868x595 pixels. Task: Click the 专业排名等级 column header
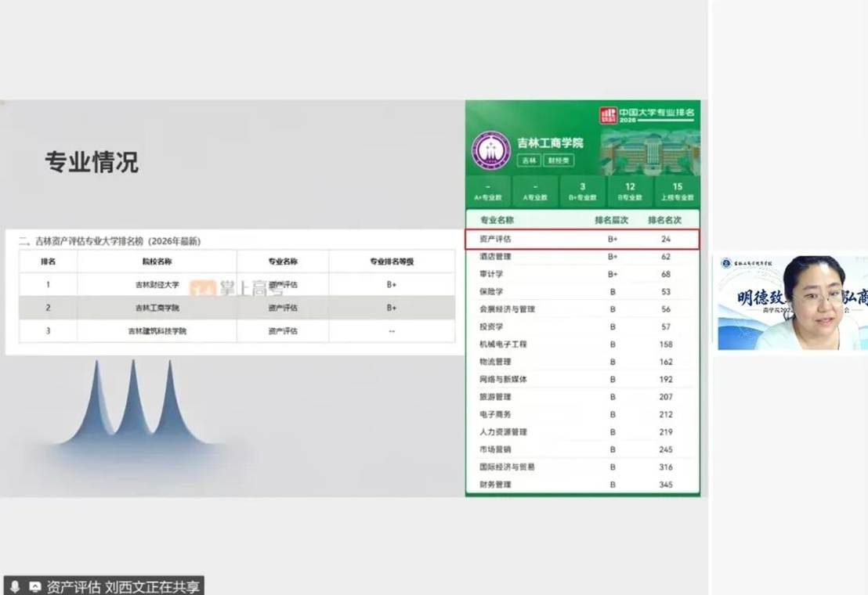(392, 261)
